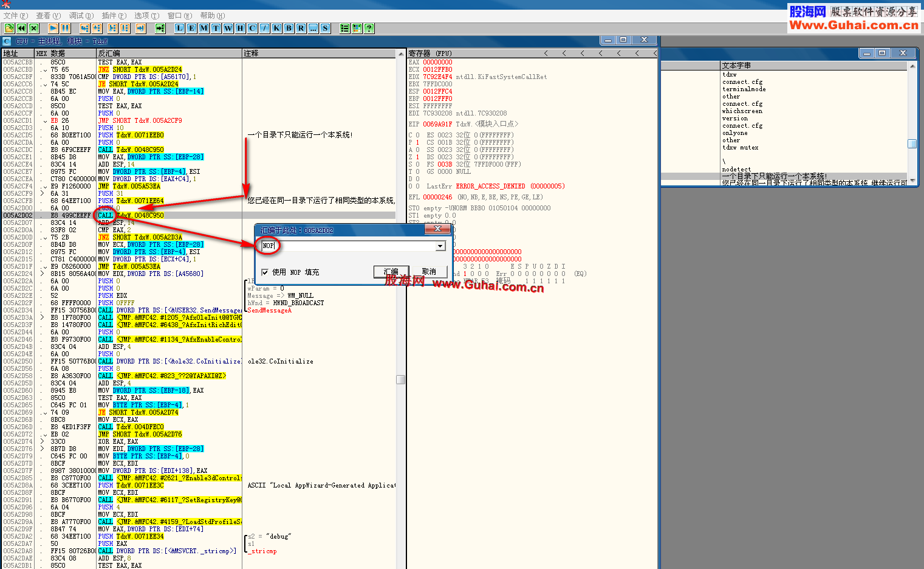
Task: Open Patches window with slash icon
Action: 264,28
